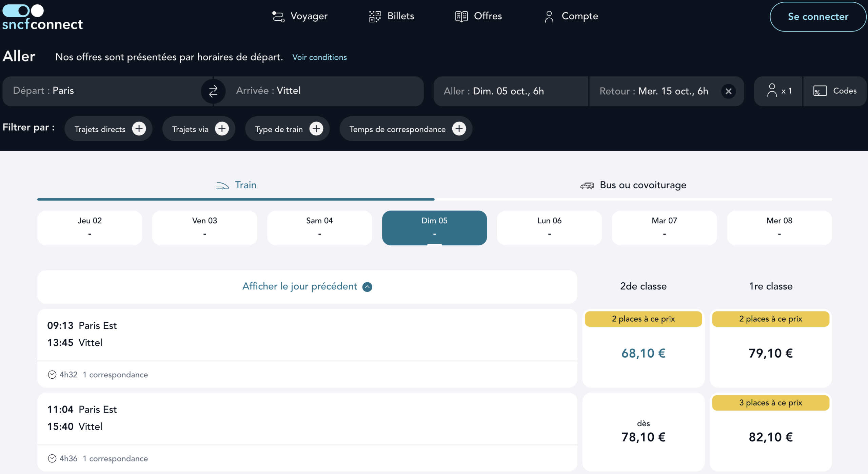
Task: Open passenger count selector x 1
Action: (779, 91)
